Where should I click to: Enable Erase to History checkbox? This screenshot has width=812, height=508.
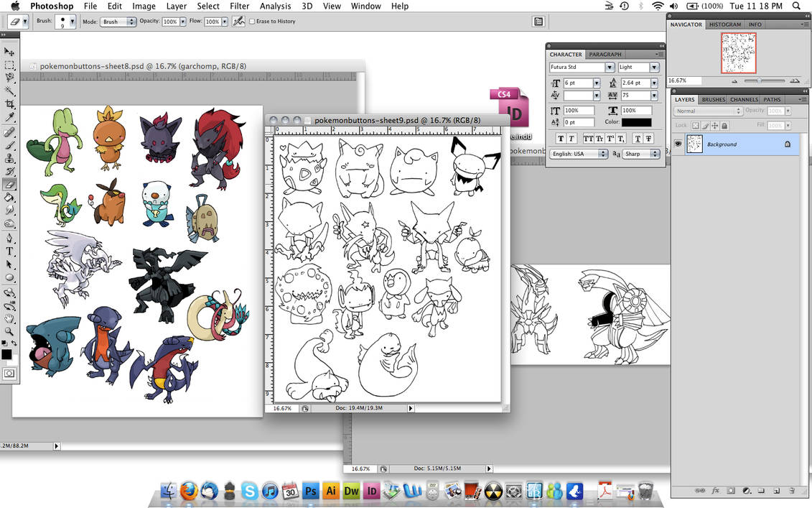(252, 22)
